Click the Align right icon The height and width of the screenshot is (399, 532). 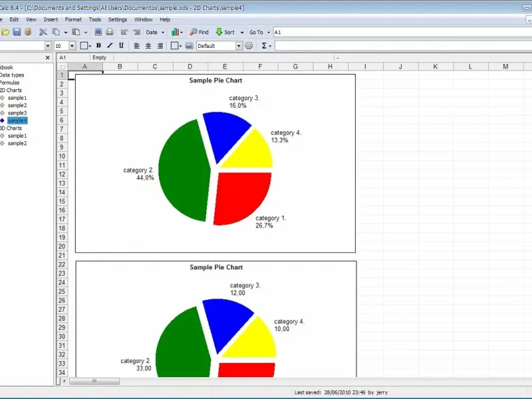coord(160,46)
